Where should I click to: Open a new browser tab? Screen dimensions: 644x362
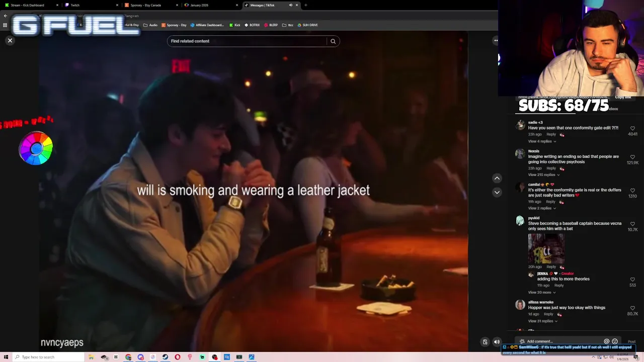(305, 5)
